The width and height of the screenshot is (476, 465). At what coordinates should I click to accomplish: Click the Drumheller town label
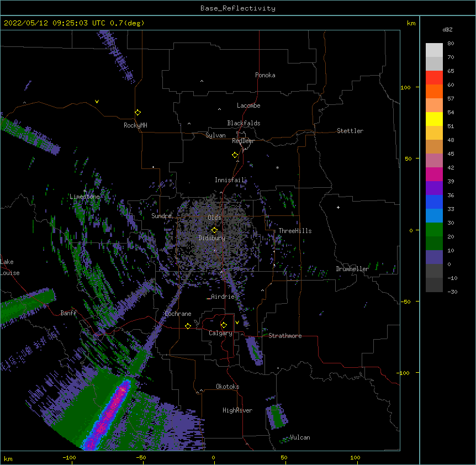tap(352, 269)
